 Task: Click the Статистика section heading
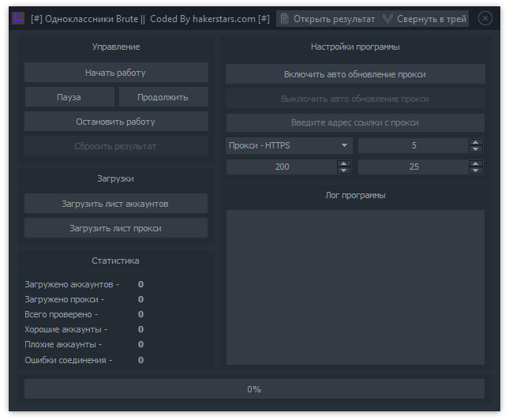click(115, 261)
